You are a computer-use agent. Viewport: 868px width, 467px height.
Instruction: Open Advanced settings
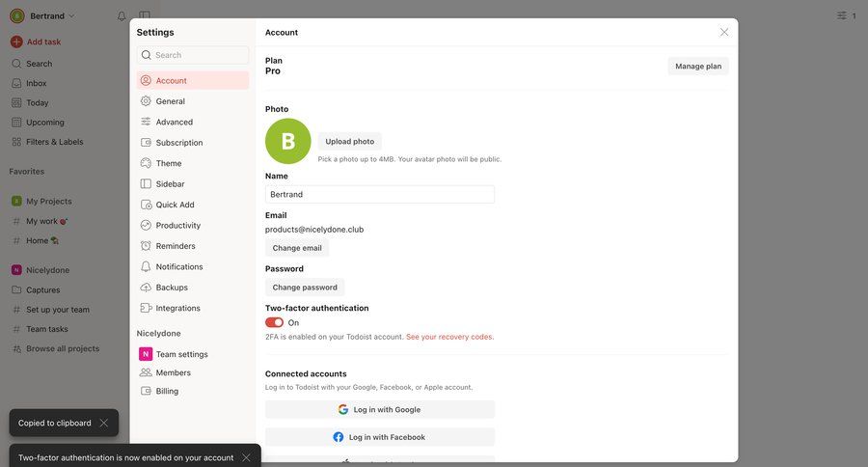193,122
